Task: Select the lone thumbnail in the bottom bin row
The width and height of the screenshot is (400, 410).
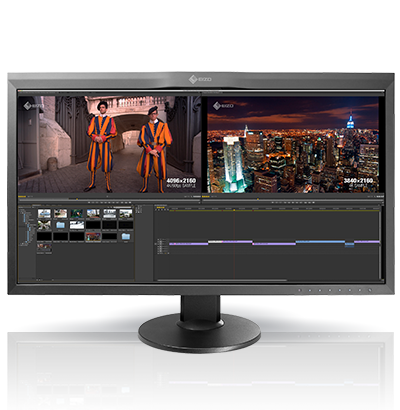Action: pyautogui.click(x=44, y=247)
